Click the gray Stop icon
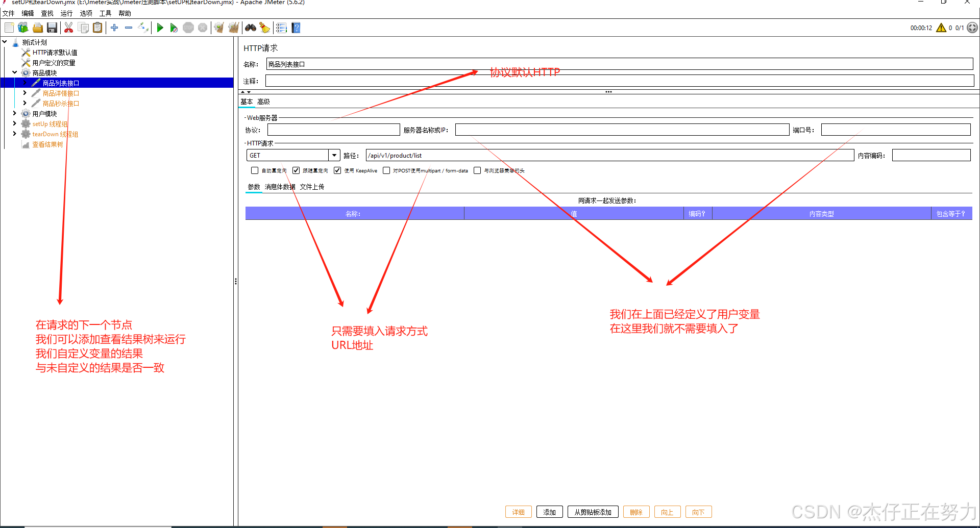Image resolution: width=980 pixels, height=528 pixels. tap(188, 28)
